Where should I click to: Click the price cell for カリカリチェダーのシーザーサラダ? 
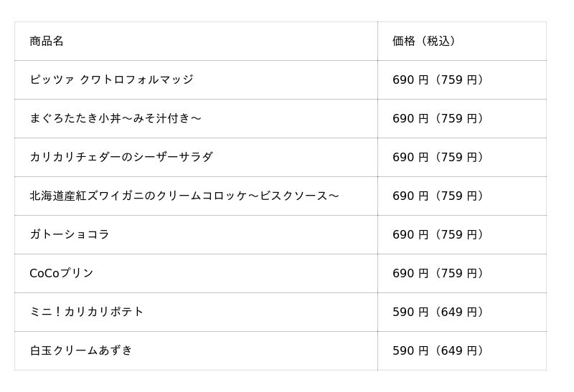[438, 158]
